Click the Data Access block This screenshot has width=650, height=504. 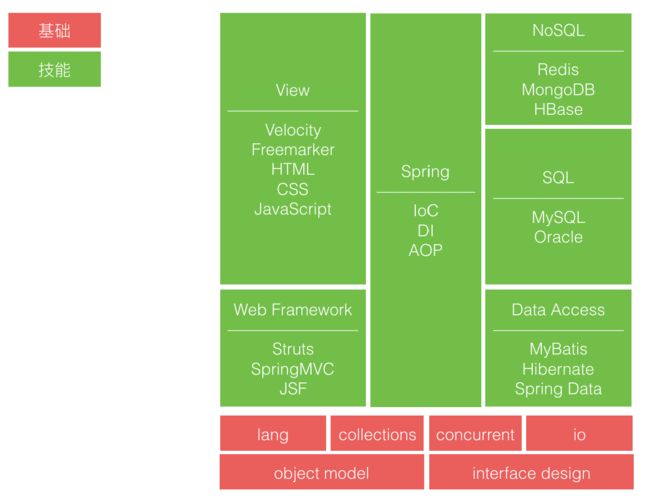558,348
